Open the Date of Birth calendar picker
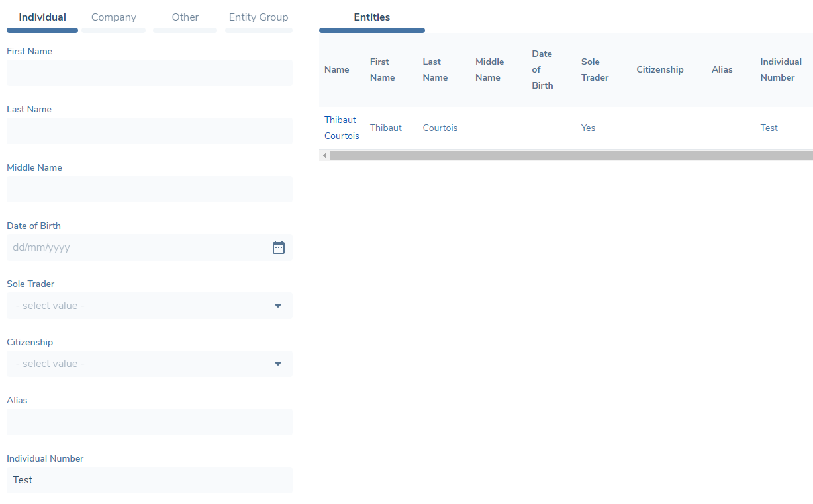 pyautogui.click(x=279, y=247)
